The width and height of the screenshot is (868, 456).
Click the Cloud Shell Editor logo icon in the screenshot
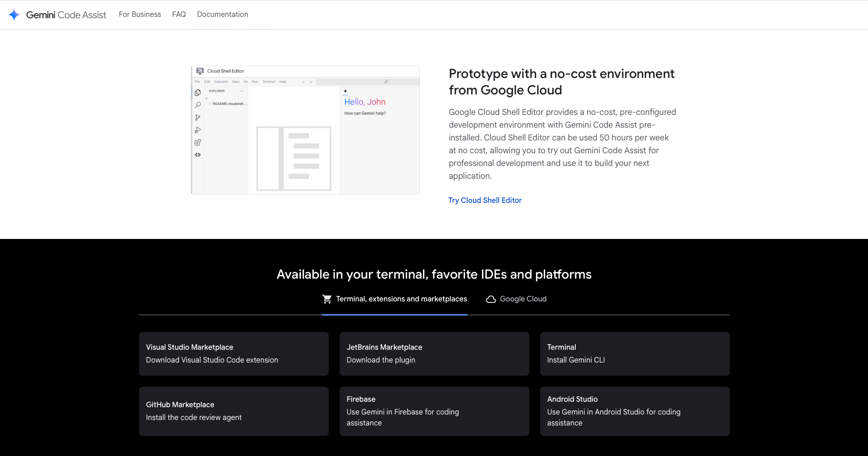click(x=200, y=71)
